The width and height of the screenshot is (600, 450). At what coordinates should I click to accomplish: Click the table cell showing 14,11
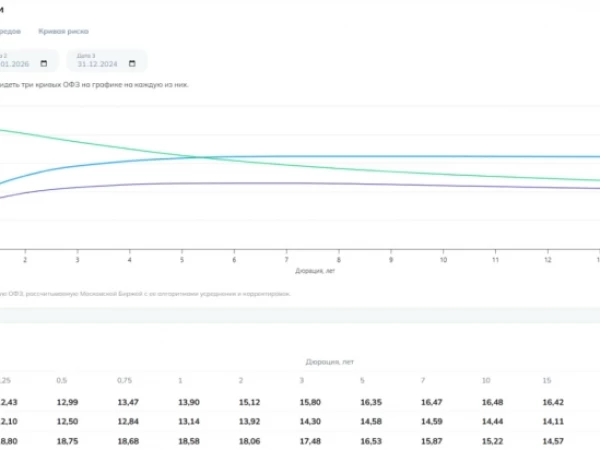(553, 422)
